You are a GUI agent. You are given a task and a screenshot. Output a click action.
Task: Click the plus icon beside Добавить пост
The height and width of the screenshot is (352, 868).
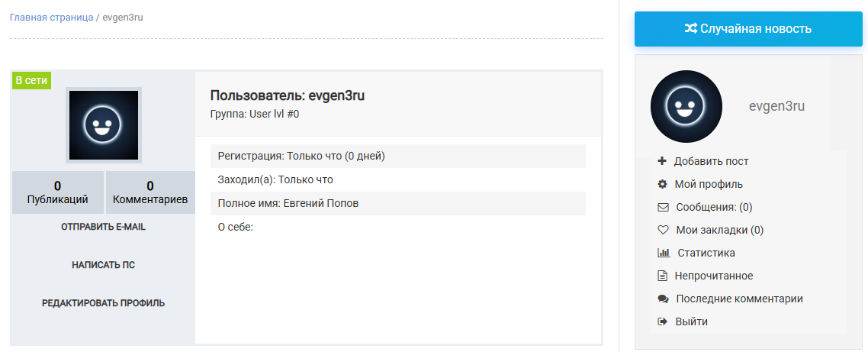[662, 161]
